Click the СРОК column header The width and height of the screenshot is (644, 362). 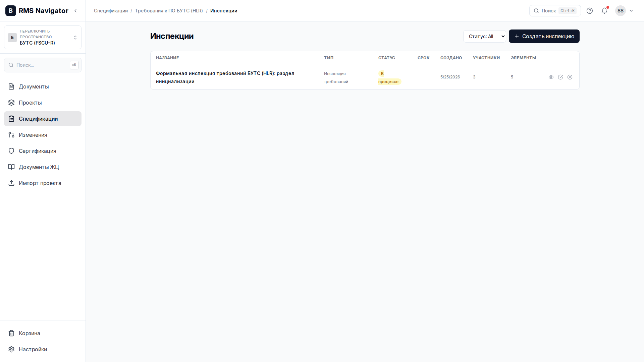tap(424, 58)
